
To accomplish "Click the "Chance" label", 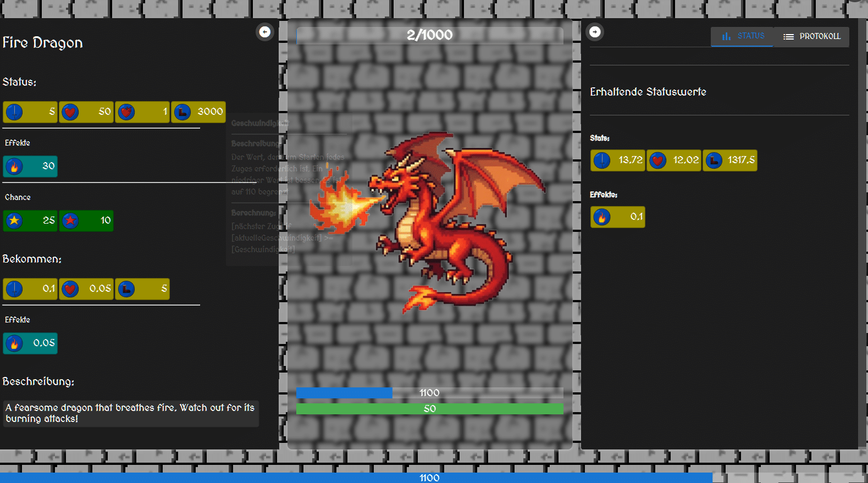I will tap(18, 197).
